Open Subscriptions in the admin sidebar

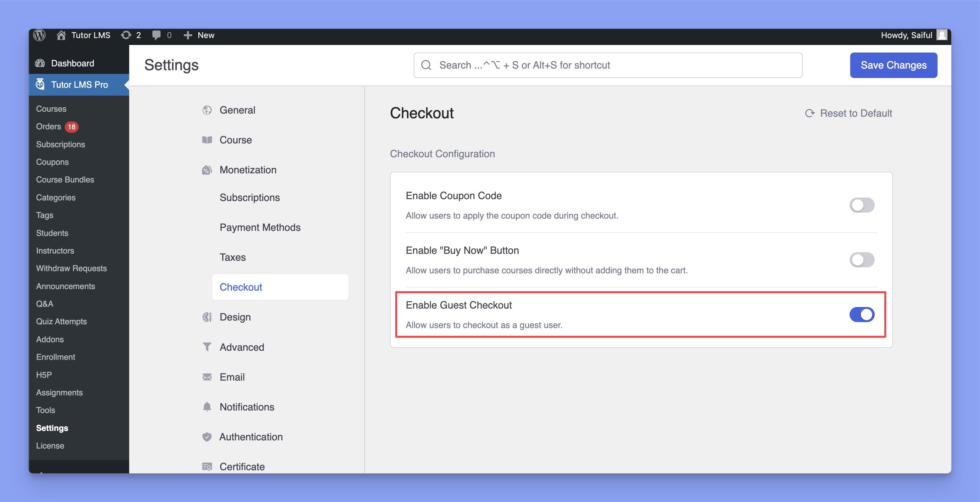[60, 144]
